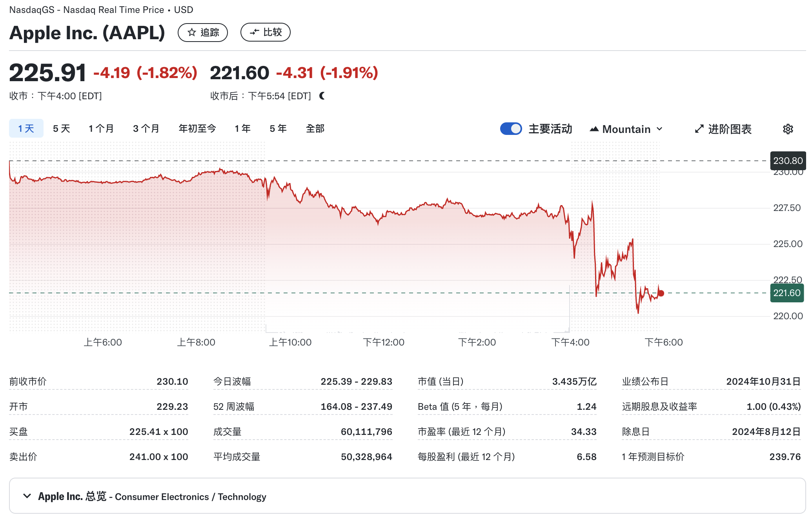Click Beta 值 value 1.24
Screen dimensions: 812x520
pyautogui.click(x=586, y=407)
